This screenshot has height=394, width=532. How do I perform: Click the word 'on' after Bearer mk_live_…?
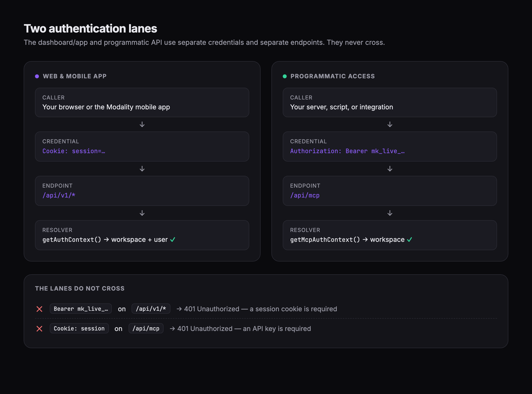122,309
